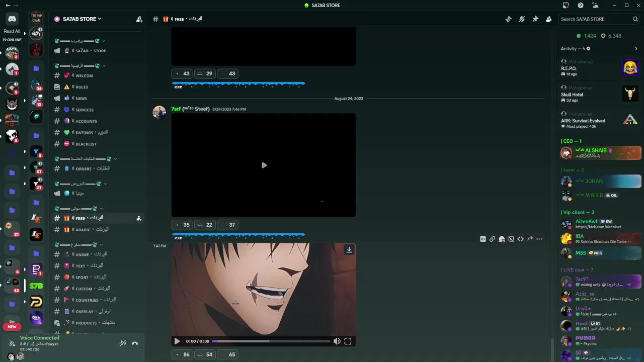Toggle the reaction showing 65

pyautogui.click(x=228, y=354)
